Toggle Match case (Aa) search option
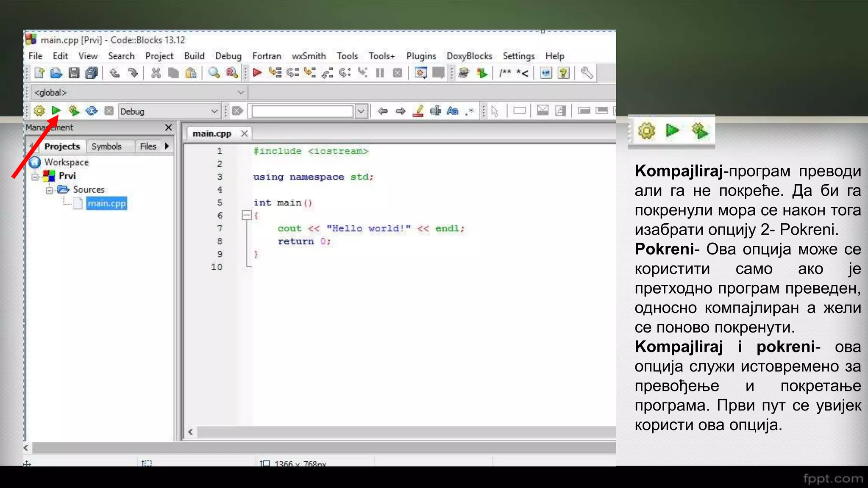Image resolution: width=868 pixels, height=488 pixels. tap(453, 111)
